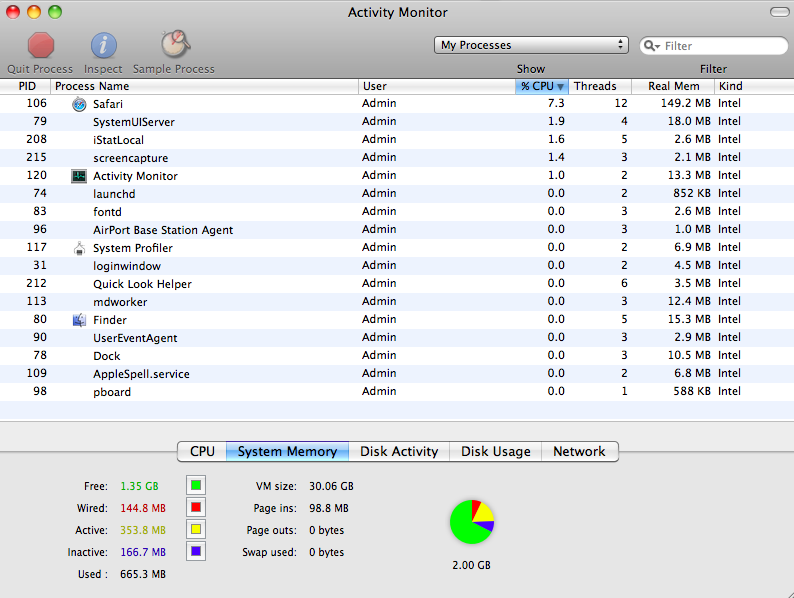The width and height of the screenshot is (794, 598).
Task: Select the pboard process row
Action: (x=397, y=391)
